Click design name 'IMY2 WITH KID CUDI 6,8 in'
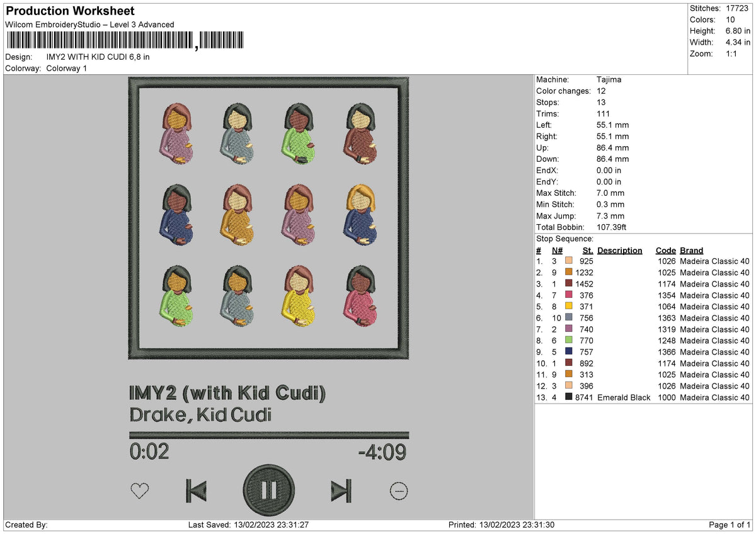 tap(98, 57)
